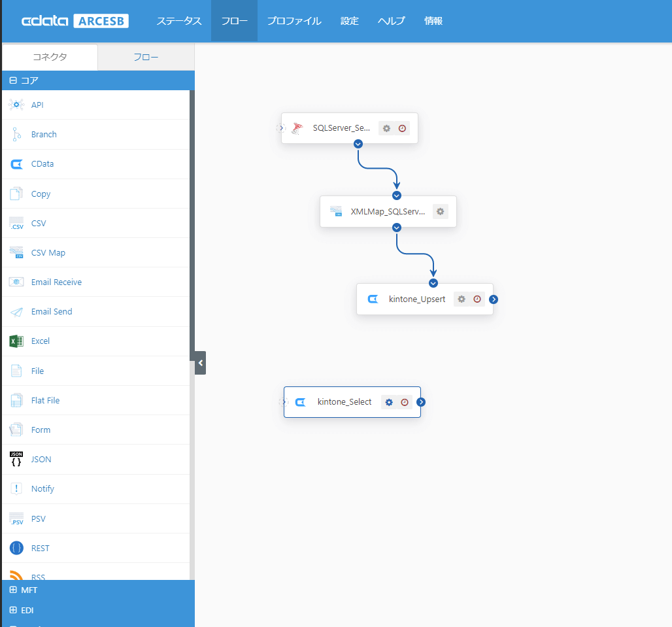Screen dimensions: 672x627
Task: Select the Notify connector icon
Action: 16,488
